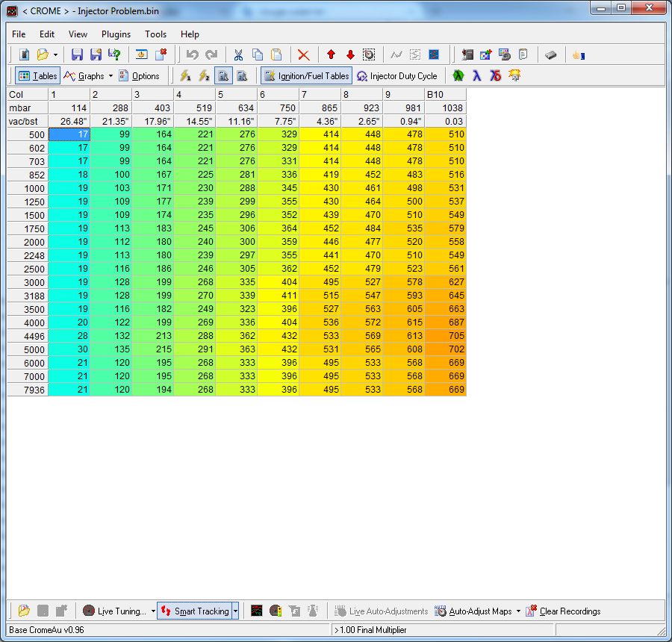The width and height of the screenshot is (672, 642).
Task: Click the scissors Cut icon
Action: coord(238,54)
